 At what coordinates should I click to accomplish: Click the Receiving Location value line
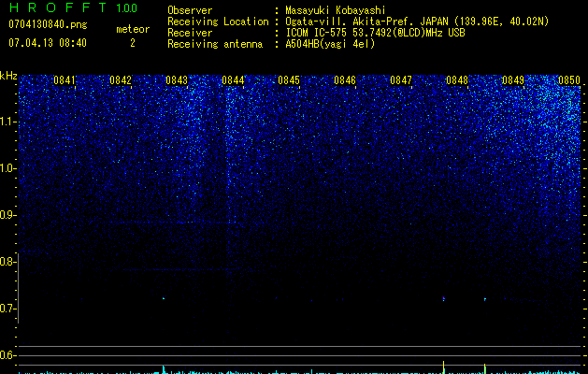(x=417, y=22)
